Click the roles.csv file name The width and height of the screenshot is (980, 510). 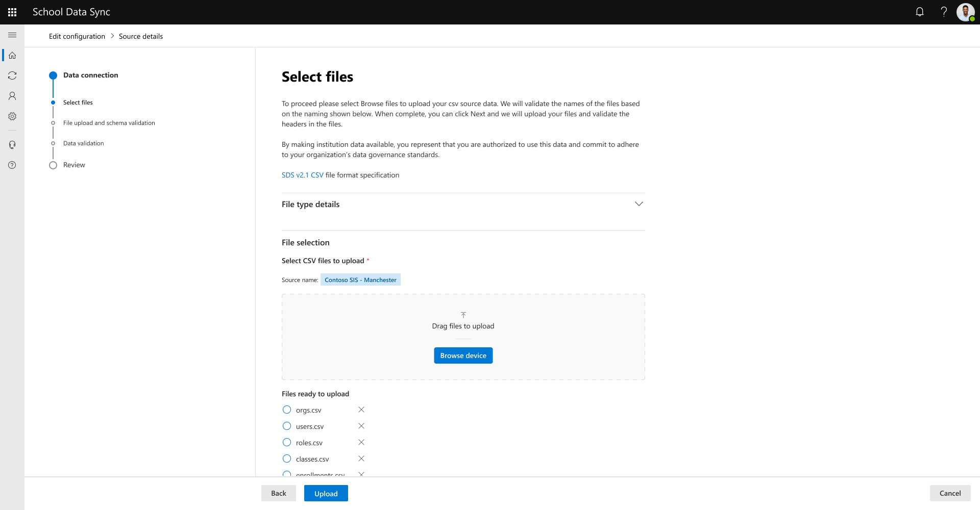tap(309, 443)
